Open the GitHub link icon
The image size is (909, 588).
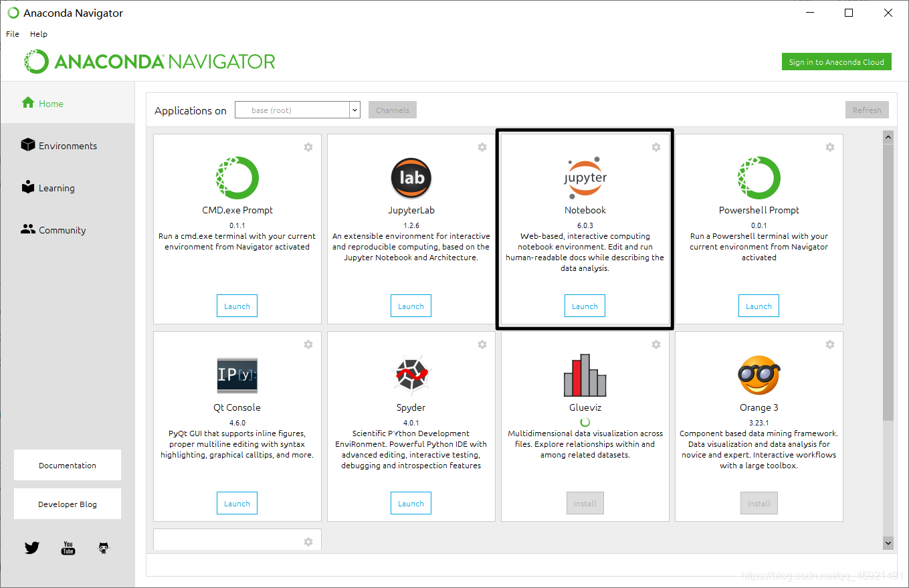[x=104, y=548]
